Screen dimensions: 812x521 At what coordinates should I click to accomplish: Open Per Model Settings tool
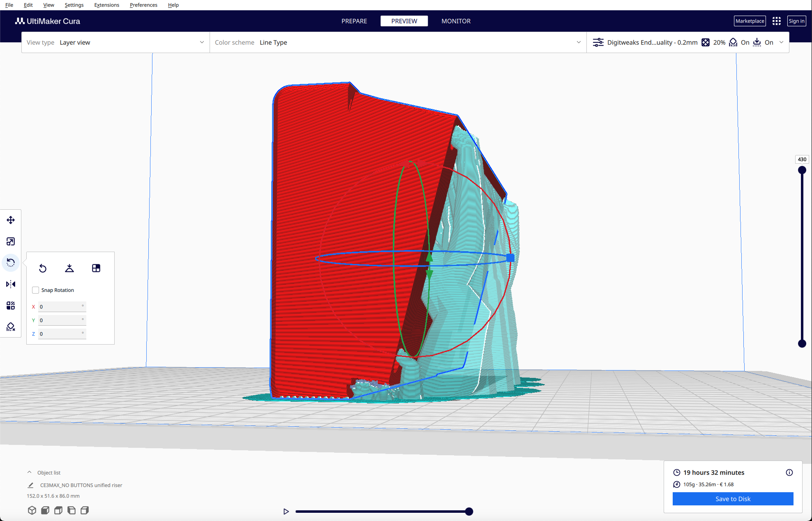pyautogui.click(x=11, y=306)
